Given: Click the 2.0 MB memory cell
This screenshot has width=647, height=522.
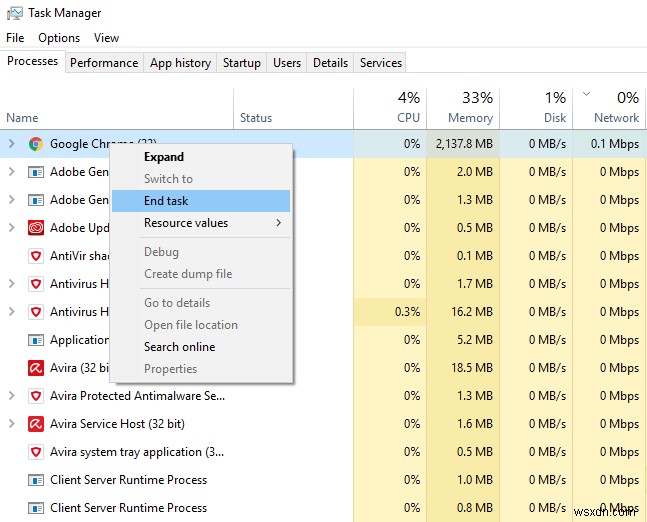Looking at the screenshot, I should [463, 172].
